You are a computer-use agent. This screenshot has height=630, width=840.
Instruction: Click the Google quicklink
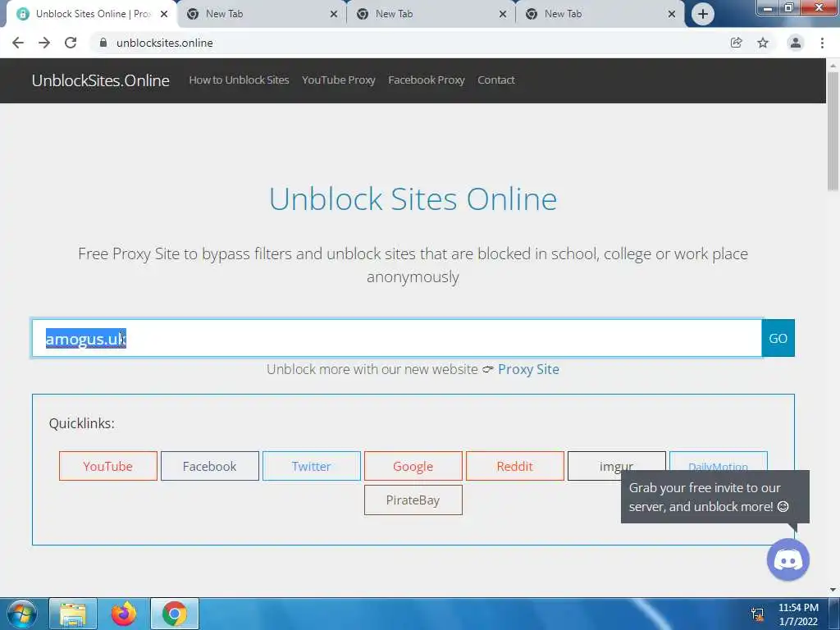[x=413, y=466]
